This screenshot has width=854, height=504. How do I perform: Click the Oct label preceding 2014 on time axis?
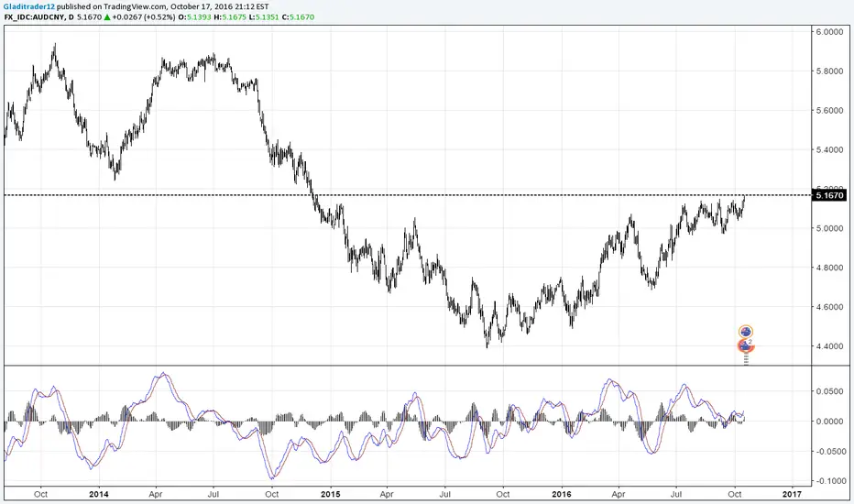tap(41, 494)
